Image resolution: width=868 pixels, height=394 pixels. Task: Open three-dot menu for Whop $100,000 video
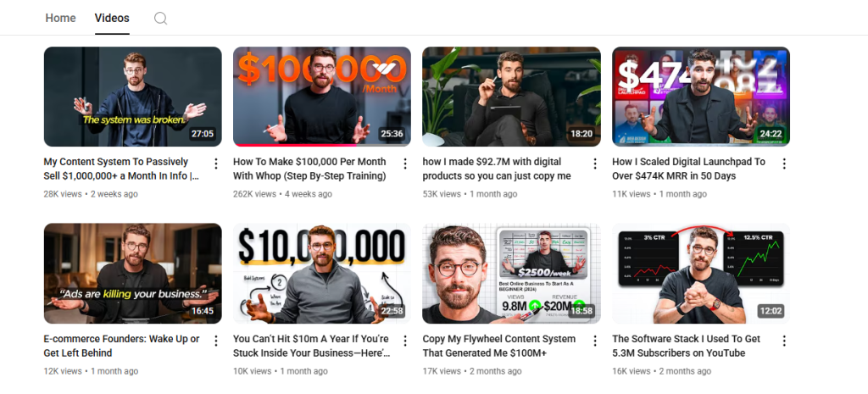tap(405, 164)
